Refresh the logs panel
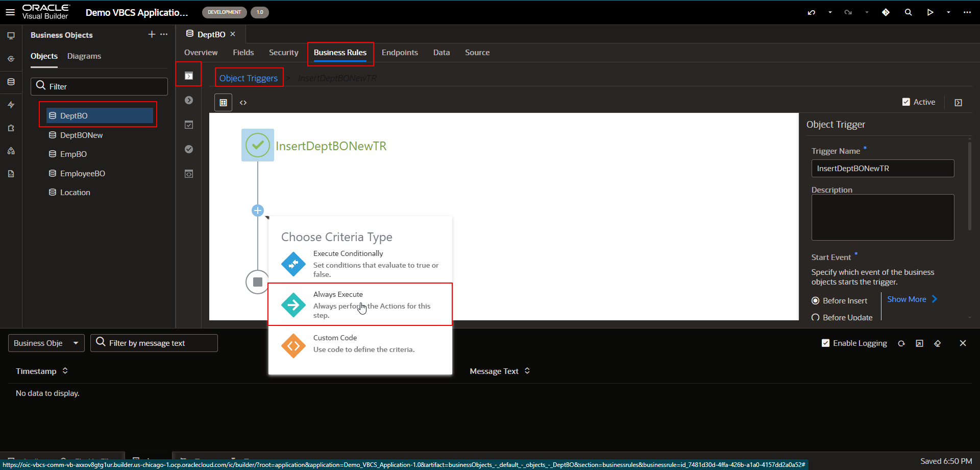 pyautogui.click(x=901, y=343)
